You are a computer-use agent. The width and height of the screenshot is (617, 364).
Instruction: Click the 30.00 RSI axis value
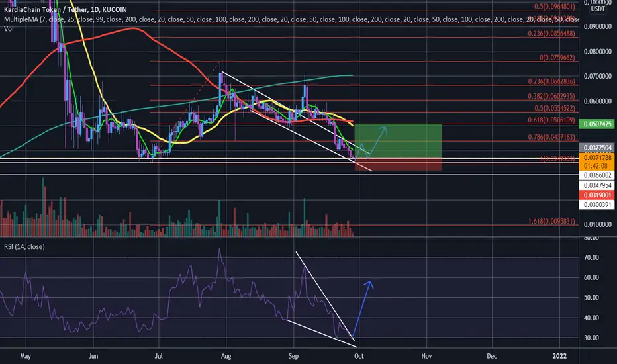point(591,338)
